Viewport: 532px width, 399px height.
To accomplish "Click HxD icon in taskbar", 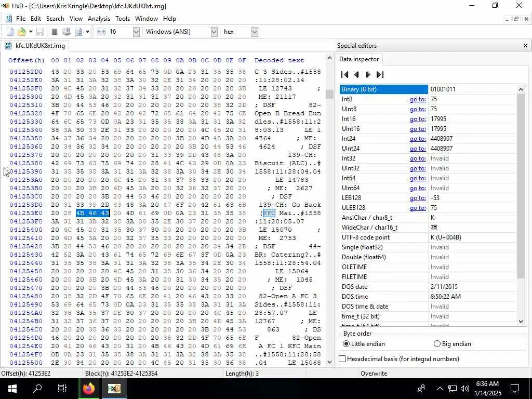I will 114,389.
